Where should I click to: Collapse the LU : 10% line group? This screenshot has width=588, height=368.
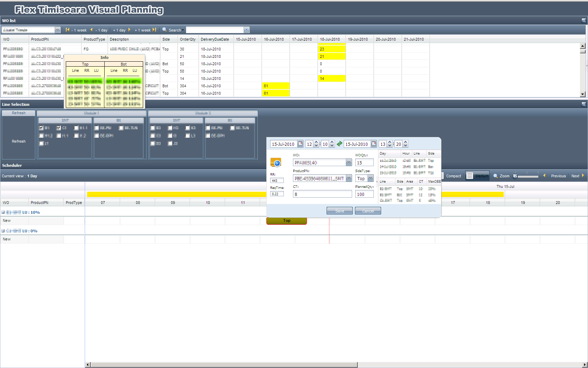pos(3,212)
